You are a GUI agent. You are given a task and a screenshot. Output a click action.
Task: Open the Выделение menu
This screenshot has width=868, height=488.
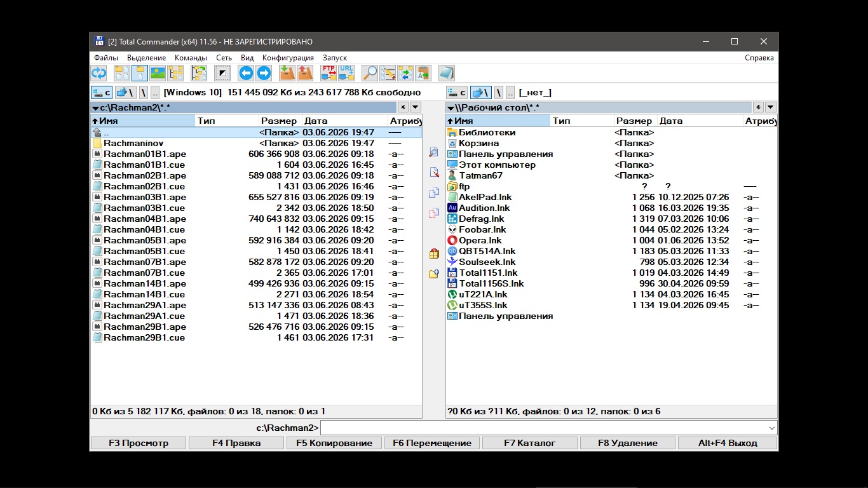click(x=147, y=58)
